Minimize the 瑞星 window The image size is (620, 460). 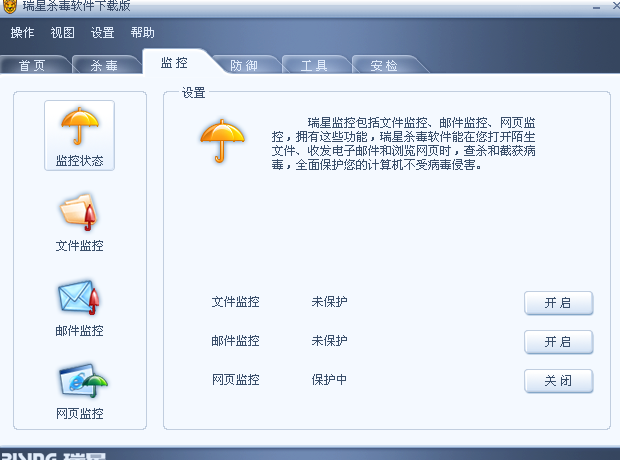[x=596, y=7]
